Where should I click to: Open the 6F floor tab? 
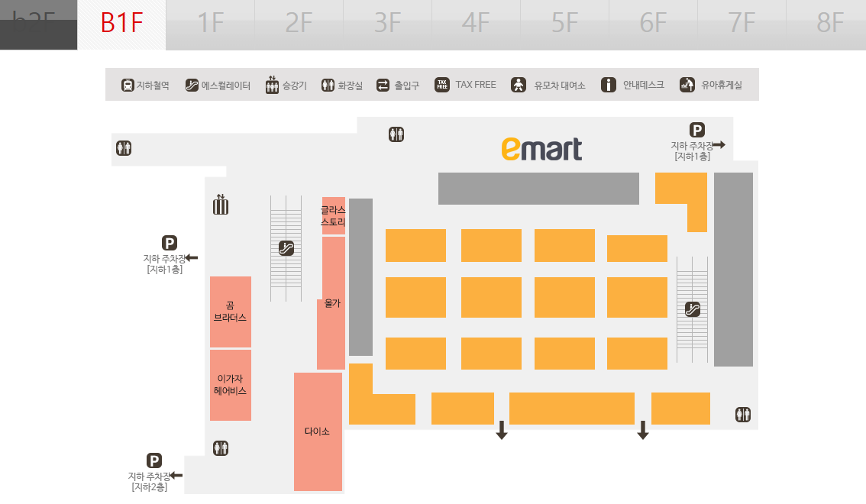[654, 25]
